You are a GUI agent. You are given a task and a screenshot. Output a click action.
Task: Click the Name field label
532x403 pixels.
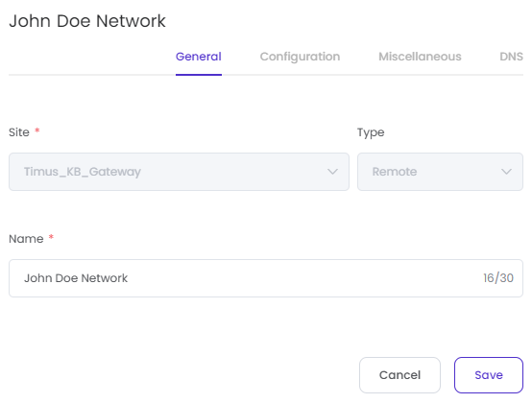26,239
